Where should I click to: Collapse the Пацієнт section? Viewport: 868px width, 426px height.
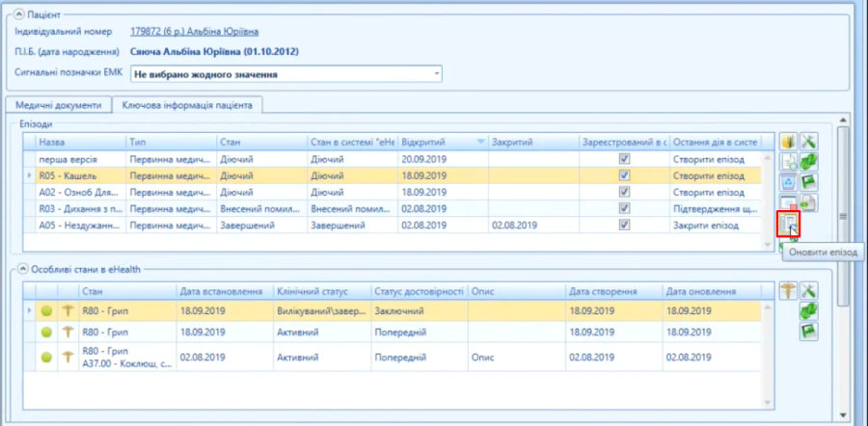coord(20,13)
